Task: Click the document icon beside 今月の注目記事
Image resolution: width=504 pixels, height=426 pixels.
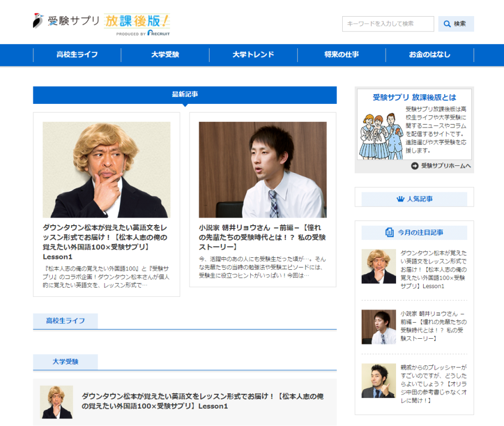Action: click(390, 233)
